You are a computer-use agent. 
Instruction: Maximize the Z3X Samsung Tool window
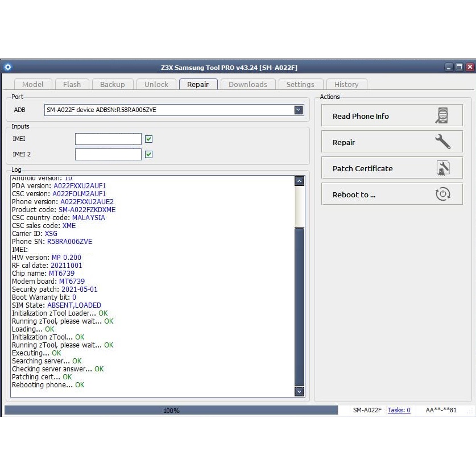(x=460, y=67)
